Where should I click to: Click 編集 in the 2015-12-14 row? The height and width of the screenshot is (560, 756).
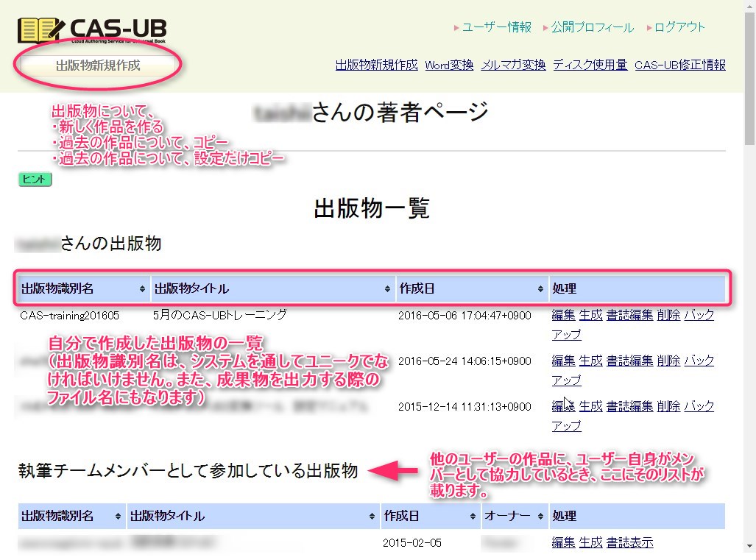pos(563,406)
